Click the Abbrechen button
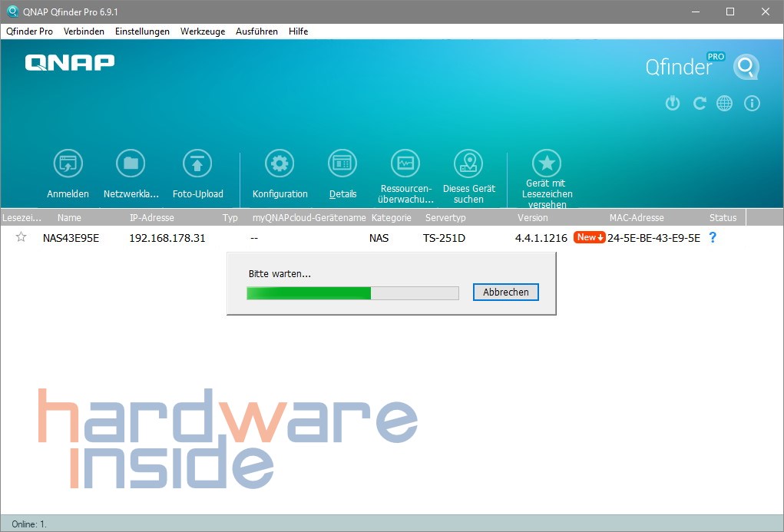Screen dimensions: 784x532 click(505, 292)
